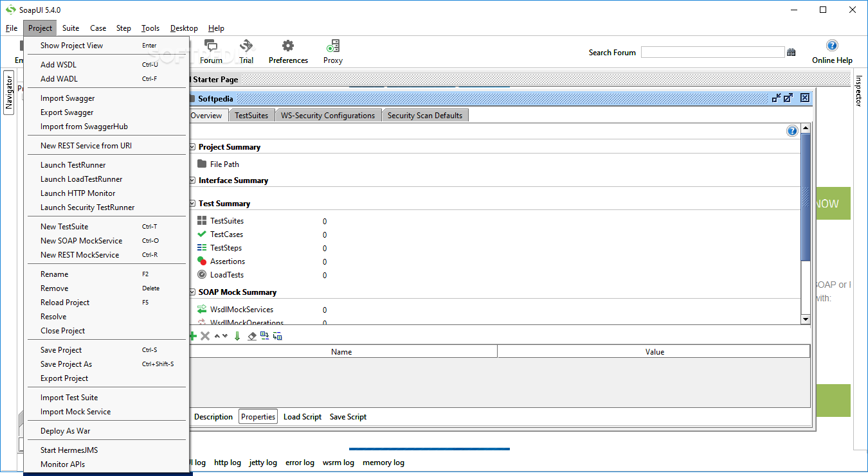Click the green down arrow load properties icon
Image resolution: width=868 pixels, height=476 pixels.
point(237,336)
